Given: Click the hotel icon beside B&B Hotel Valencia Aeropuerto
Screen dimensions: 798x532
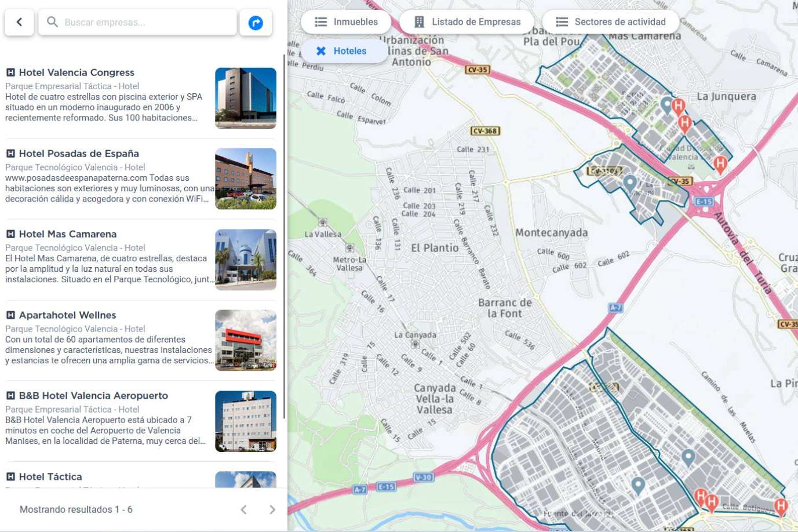Looking at the screenshot, I should pyautogui.click(x=10, y=396).
